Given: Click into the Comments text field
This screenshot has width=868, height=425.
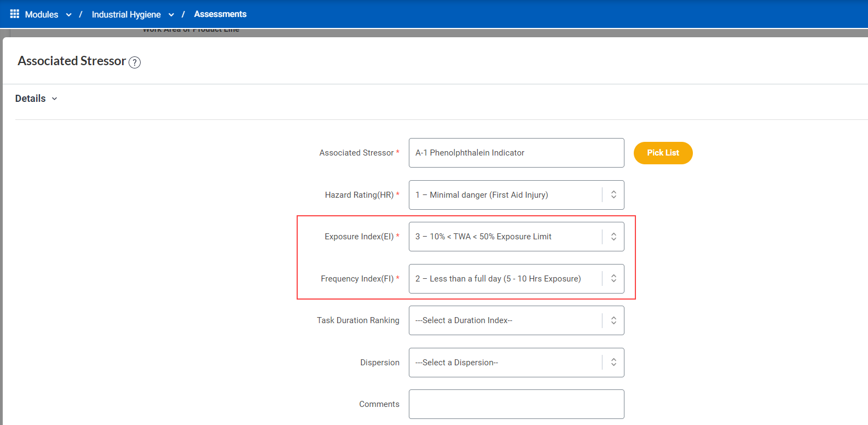Looking at the screenshot, I should coord(516,404).
